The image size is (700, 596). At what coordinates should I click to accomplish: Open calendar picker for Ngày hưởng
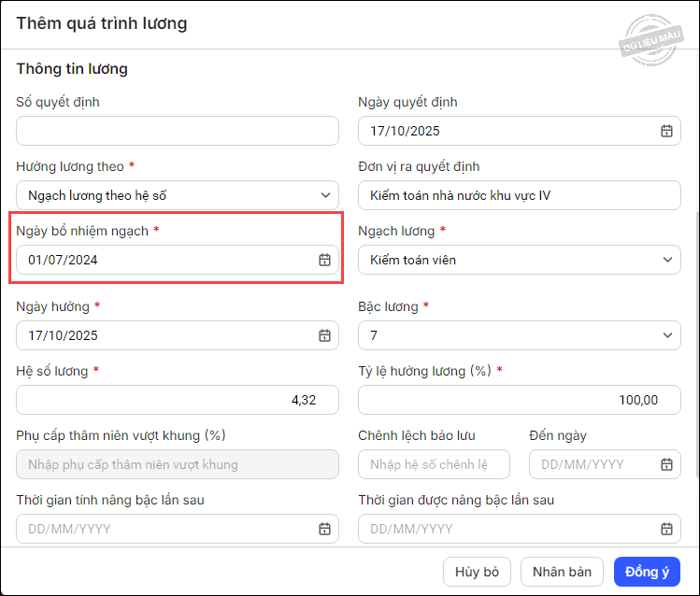click(324, 335)
